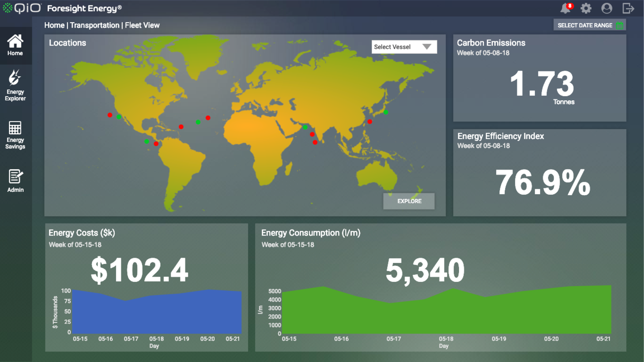Click the QiO logo

(22, 8)
